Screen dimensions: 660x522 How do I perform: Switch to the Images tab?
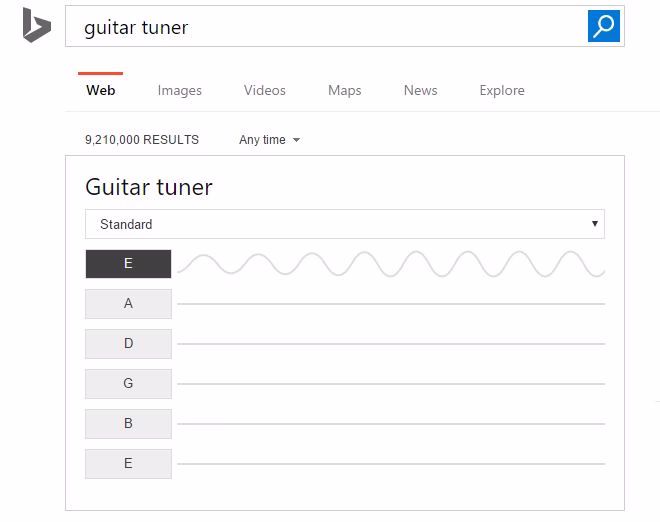coord(180,91)
